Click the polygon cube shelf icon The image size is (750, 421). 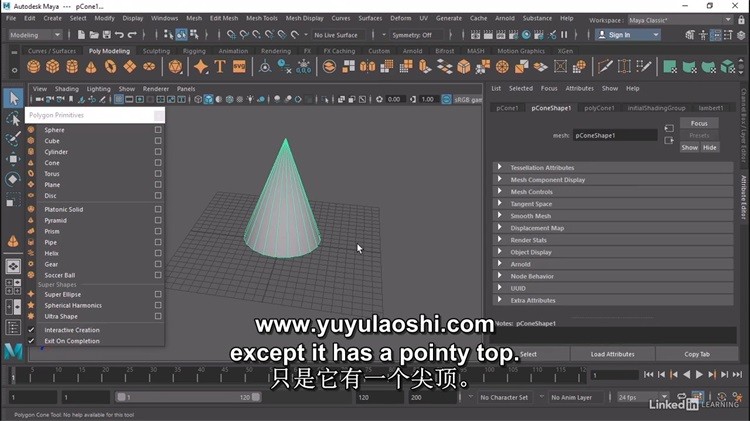coord(53,66)
